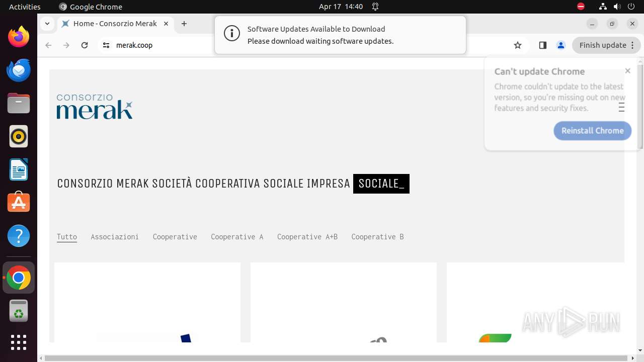Filter by Cooperative A

(x=237, y=237)
